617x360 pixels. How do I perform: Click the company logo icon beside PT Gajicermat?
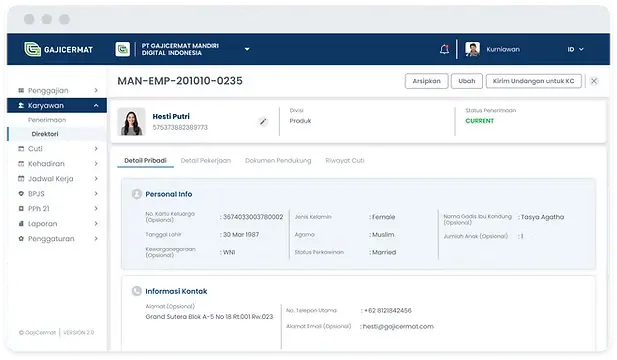(123, 50)
